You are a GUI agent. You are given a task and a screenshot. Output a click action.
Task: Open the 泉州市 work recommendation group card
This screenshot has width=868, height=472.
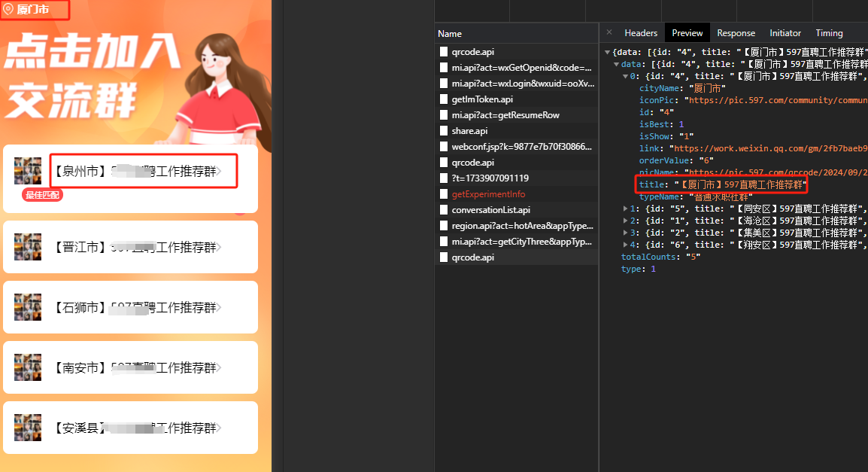(131, 178)
